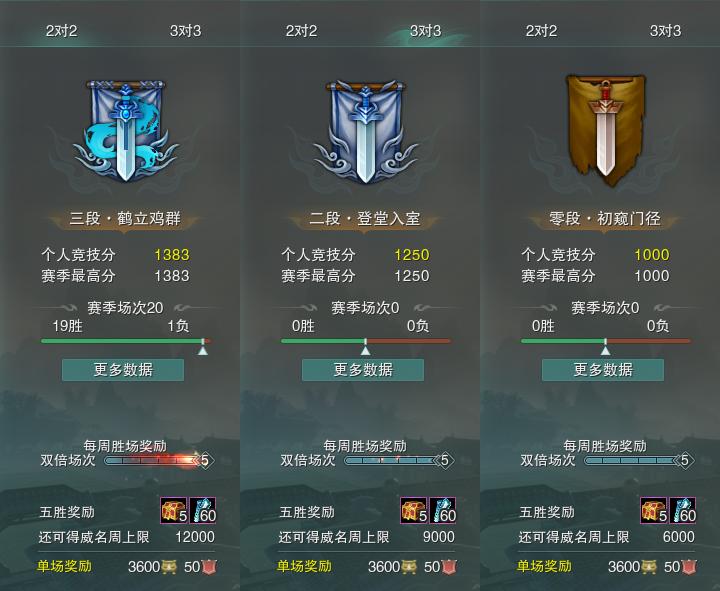The height and width of the screenshot is (591, 720).
Task: Select treasure chest reward in middle panel
Action: pos(414,511)
